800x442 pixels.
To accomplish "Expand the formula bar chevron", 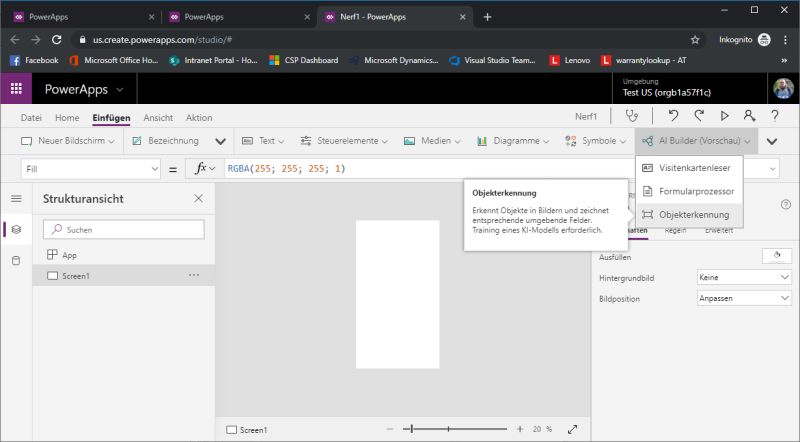I will pyautogui.click(x=772, y=168).
